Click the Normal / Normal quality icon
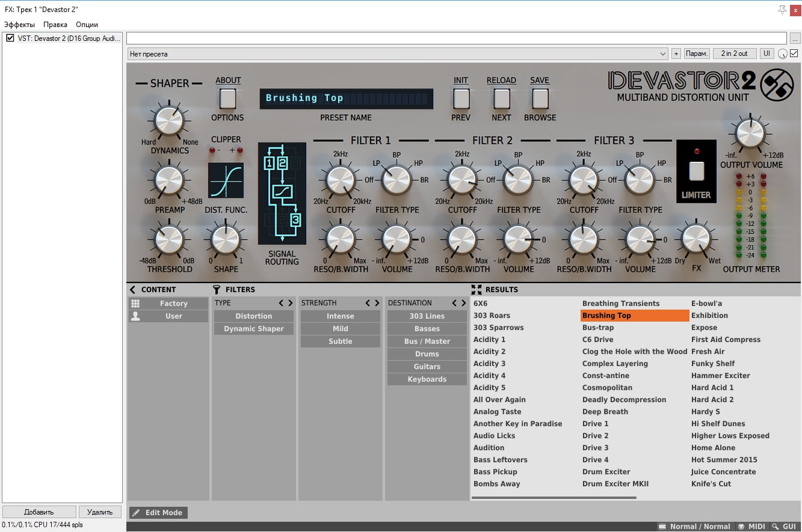802x532 pixels. pyautogui.click(x=662, y=527)
